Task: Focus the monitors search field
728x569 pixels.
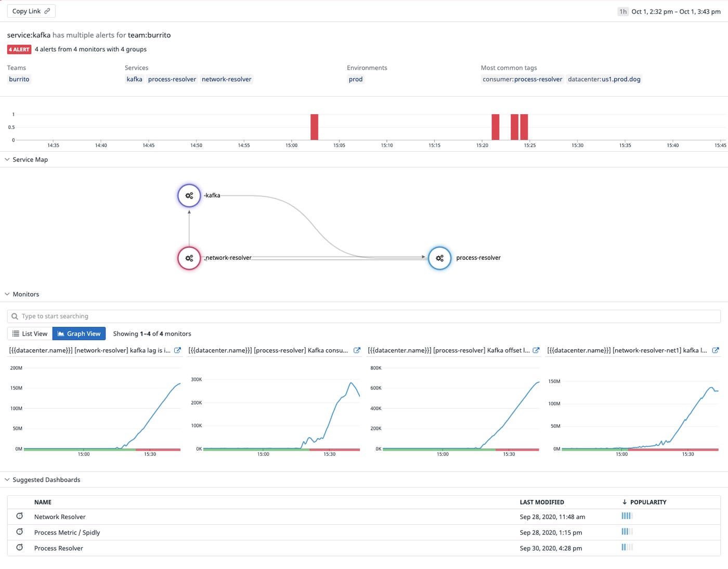Action: 364,316
